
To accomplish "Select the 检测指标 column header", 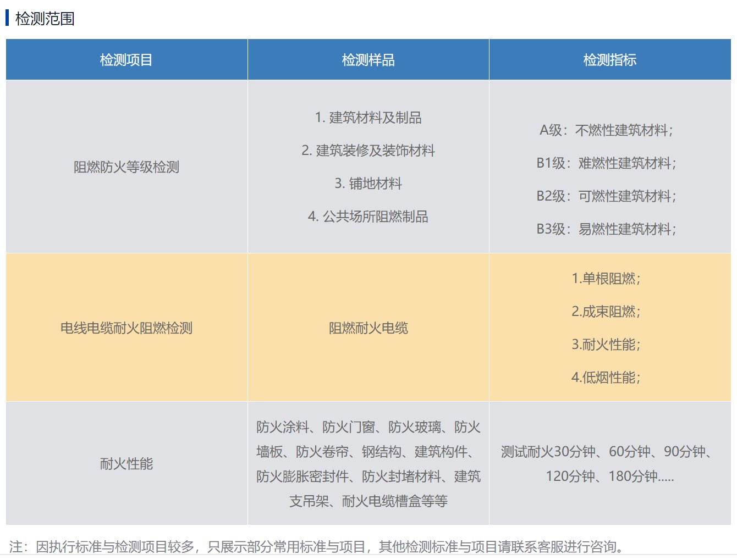I will coord(612,59).
